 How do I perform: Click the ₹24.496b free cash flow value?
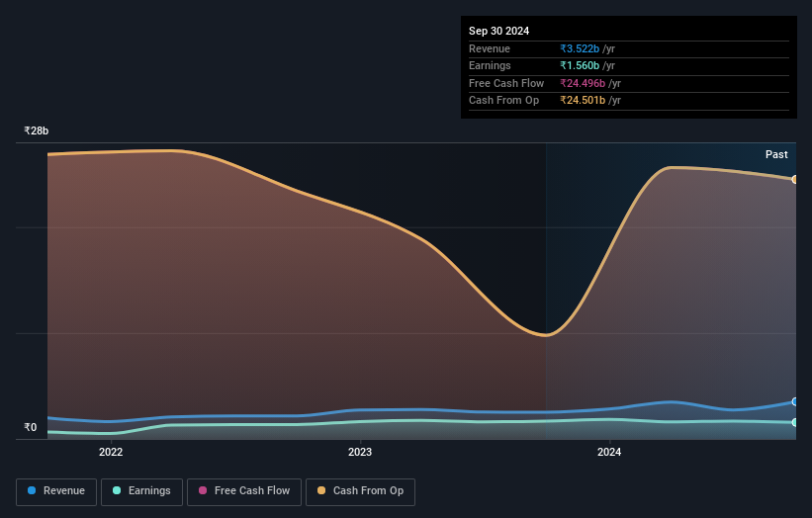click(x=583, y=83)
